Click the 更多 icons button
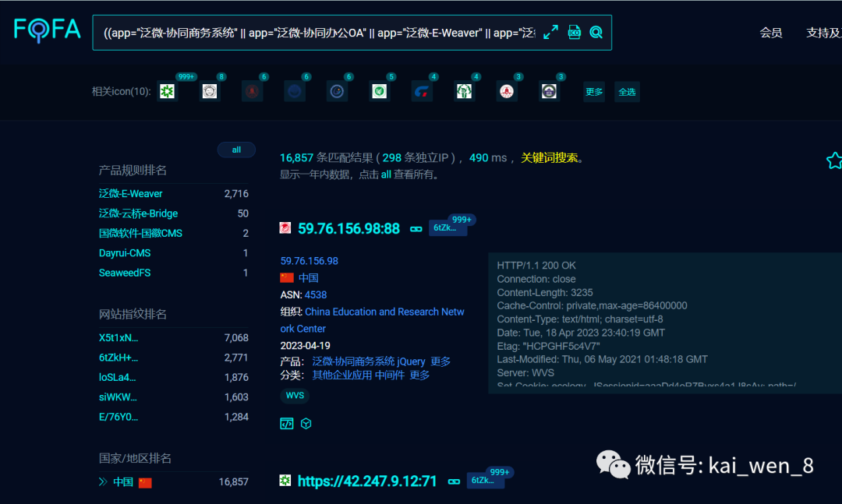The image size is (842, 504). 594,92
